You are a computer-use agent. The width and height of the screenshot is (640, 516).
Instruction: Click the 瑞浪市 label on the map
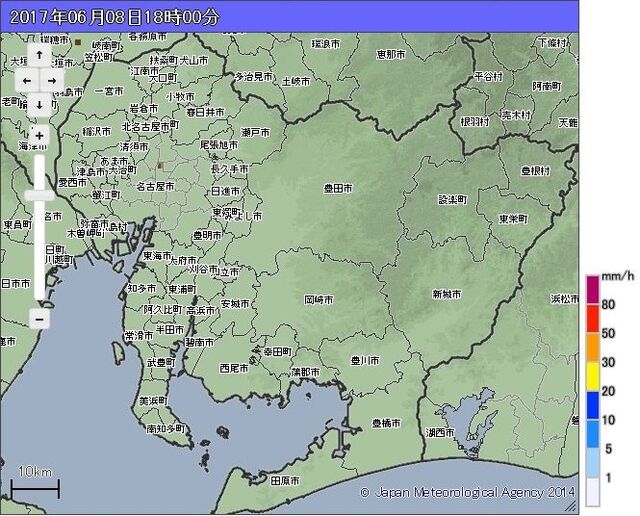coord(325,44)
